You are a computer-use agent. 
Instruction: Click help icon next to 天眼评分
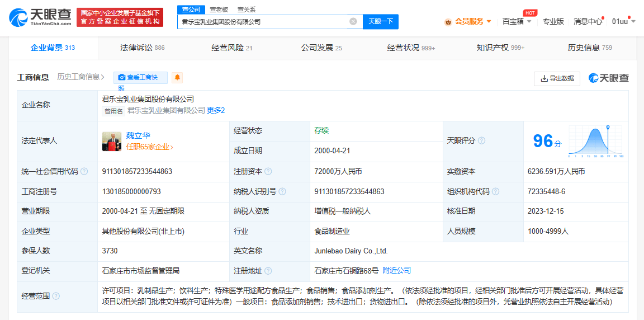481,141
